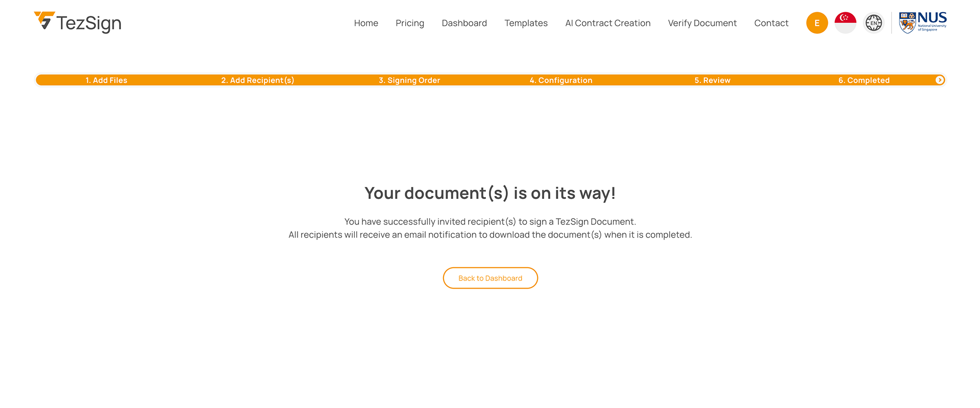Jump to step 1. Add Files
The image size is (980, 408).
(x=106, y=80)
